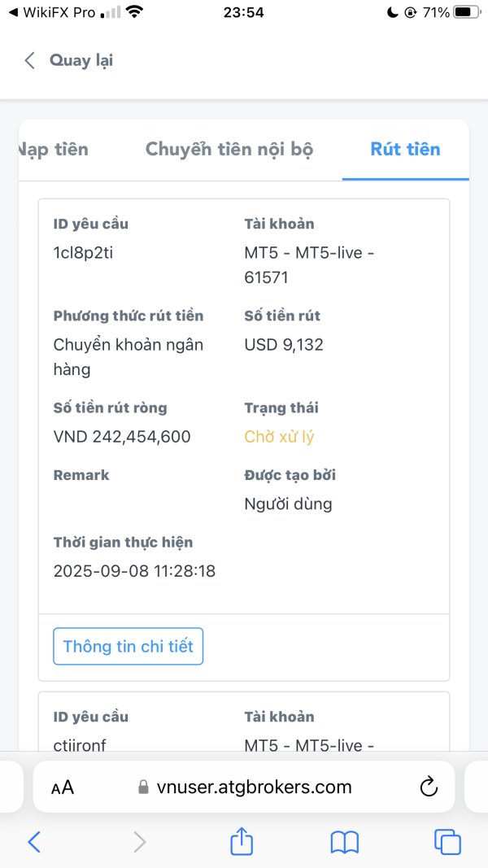
Task: Select request ID ctiironf in second card
Action: 80,746
